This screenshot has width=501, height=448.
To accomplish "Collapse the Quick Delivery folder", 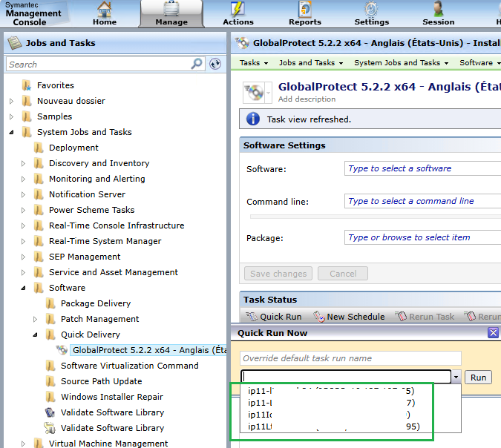I will [x=35, y=335].
